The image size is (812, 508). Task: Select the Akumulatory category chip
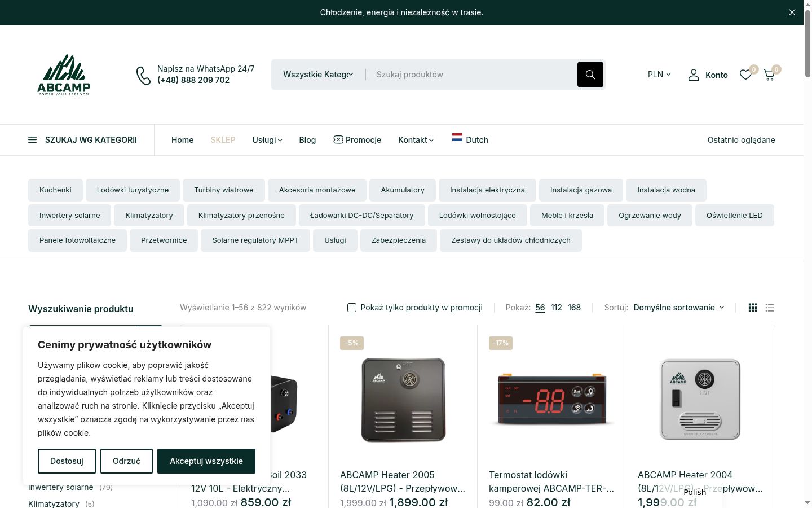(403, 190)
